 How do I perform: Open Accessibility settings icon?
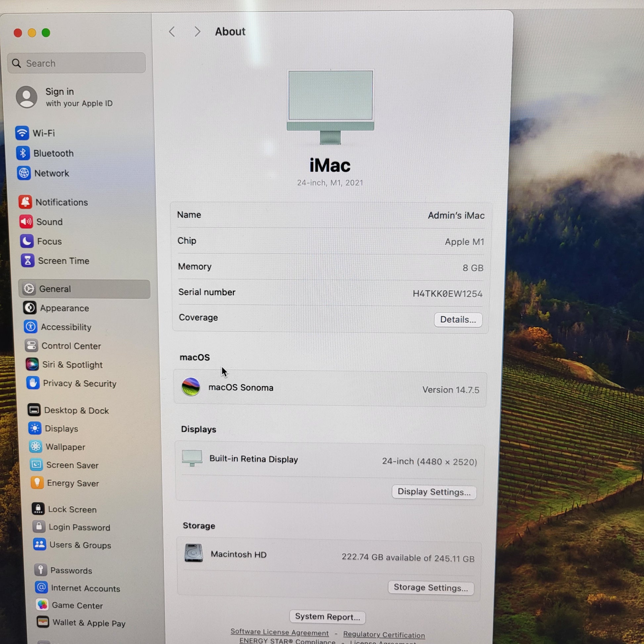point(31,327)
